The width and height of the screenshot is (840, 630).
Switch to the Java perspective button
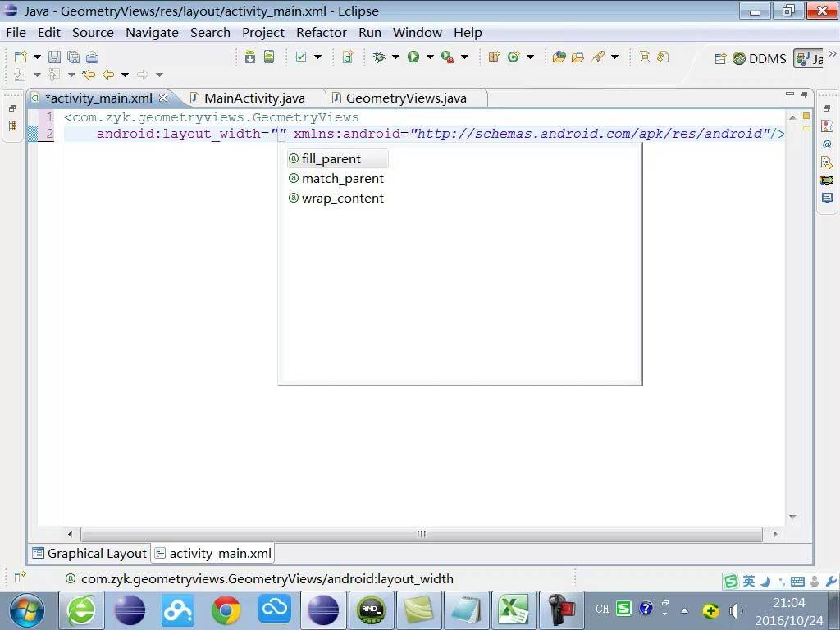[809, 58]
